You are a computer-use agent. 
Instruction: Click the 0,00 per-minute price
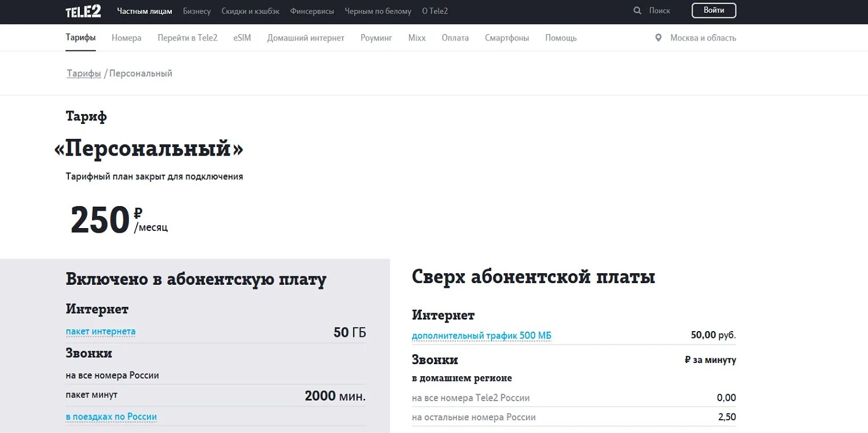point(726,398)
